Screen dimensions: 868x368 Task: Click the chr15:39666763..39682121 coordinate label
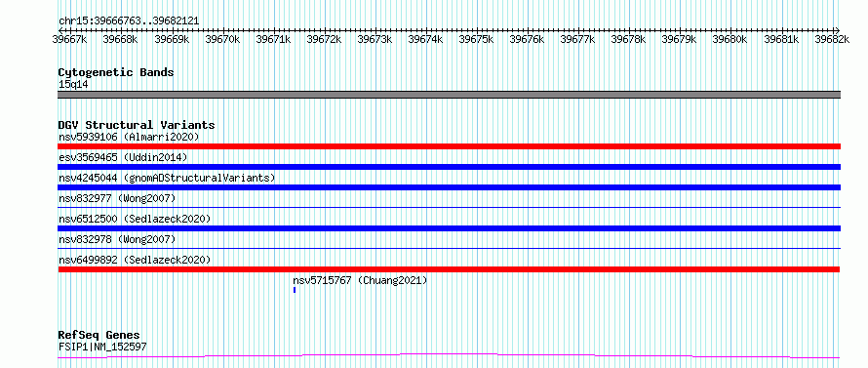tap(129, 21)
